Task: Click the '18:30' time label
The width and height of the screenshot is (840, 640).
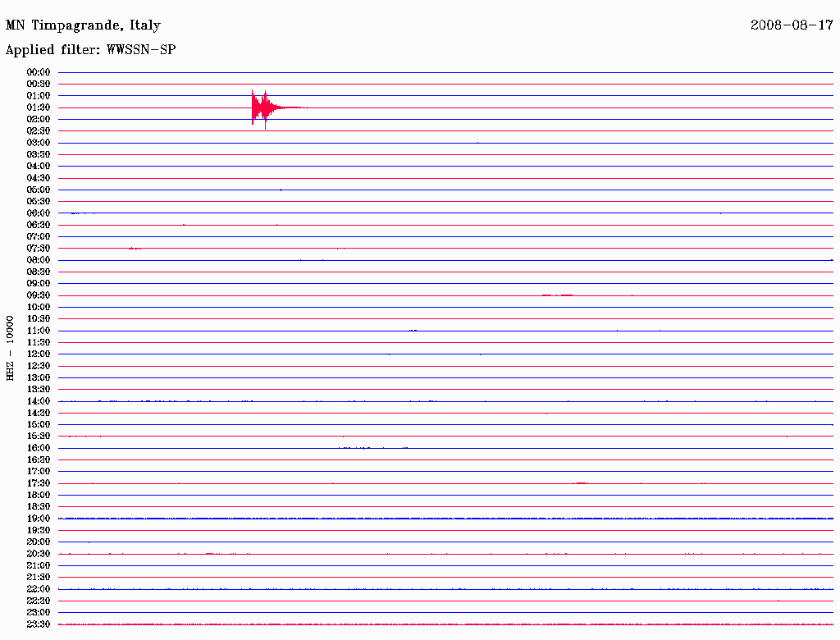Action: pyautogui.click(x=39, y=507)
